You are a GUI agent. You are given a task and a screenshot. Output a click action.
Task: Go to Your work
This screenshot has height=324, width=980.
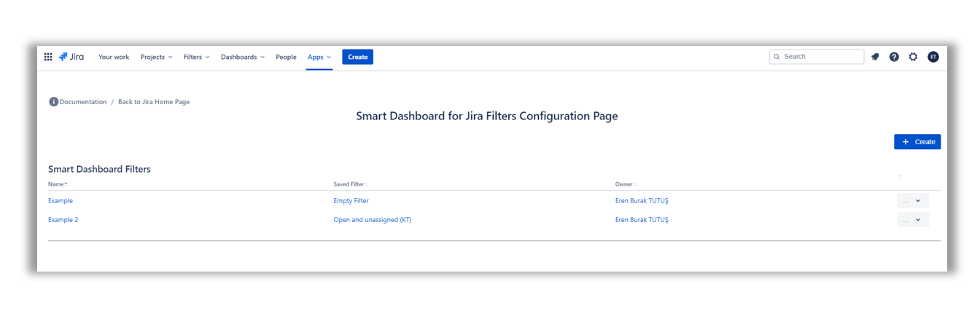(114, 57)
